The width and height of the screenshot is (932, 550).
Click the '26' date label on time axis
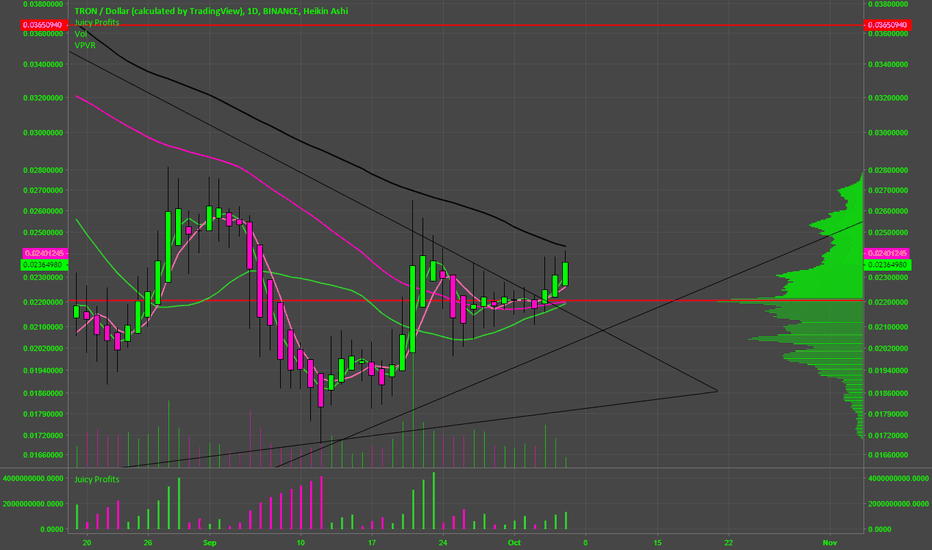point(148,542)
